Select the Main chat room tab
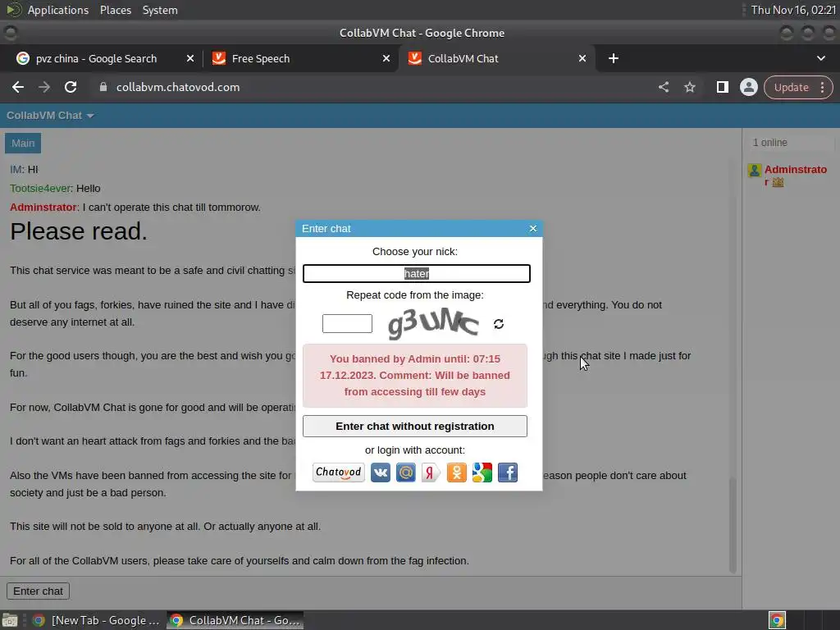The width and height of the screenshot is (840, 630). click(23, 143)
